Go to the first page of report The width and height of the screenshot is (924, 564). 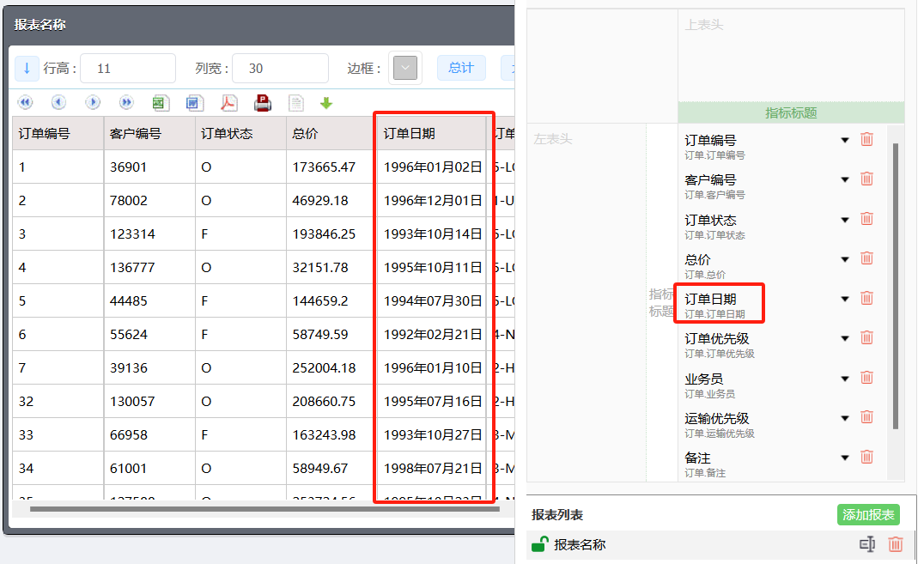point(25,103)
